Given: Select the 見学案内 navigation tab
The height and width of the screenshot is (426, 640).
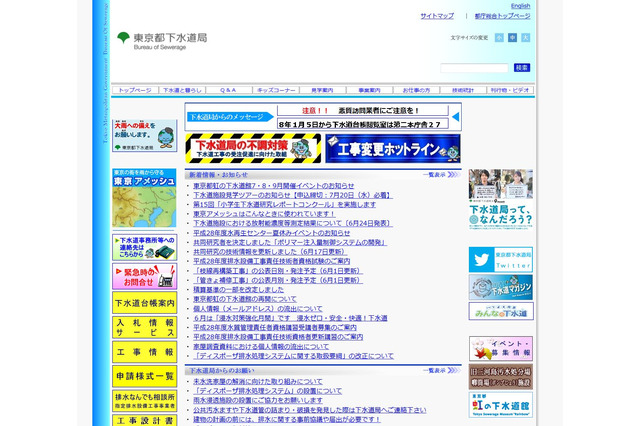Looking at the screenshot, I should point(323,90).
